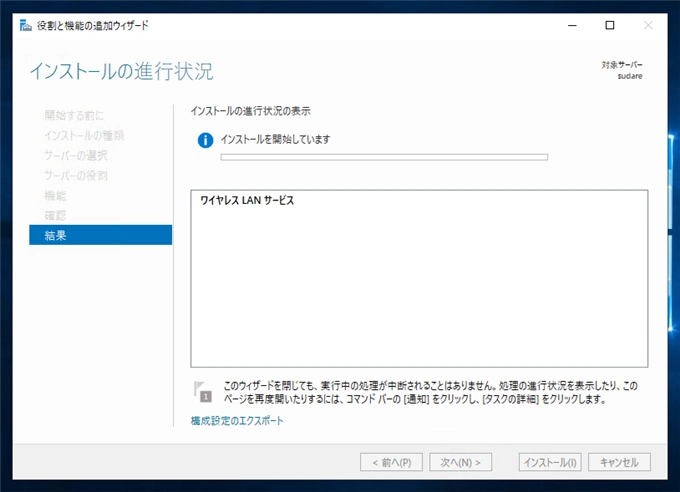
Task: Select the インストールの種類 step
Action: [84, 135]
